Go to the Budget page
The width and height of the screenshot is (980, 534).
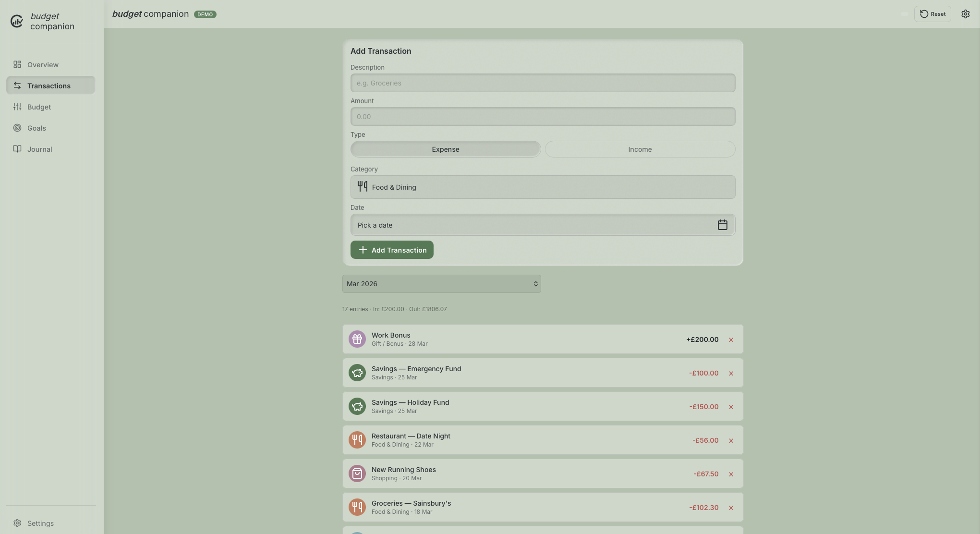coord(39,107)
